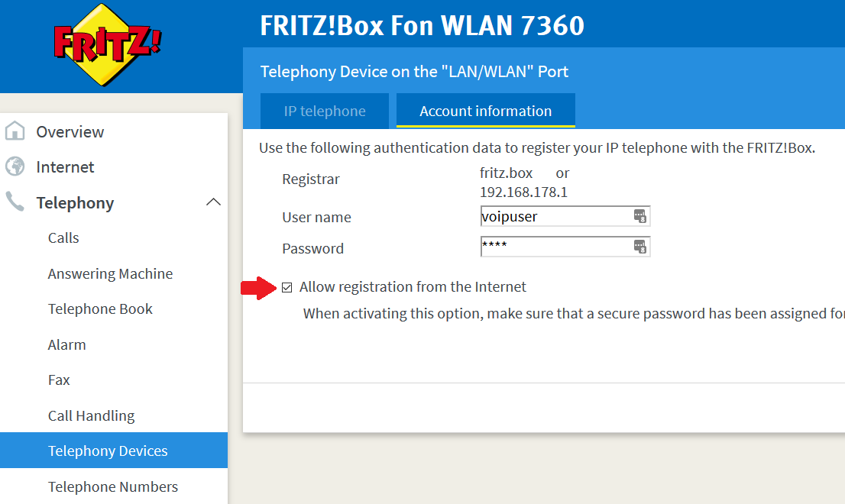The height and width of the screenshot is (504, 845).
Task: Open Call Handling settings
Action: pos(91,415)
